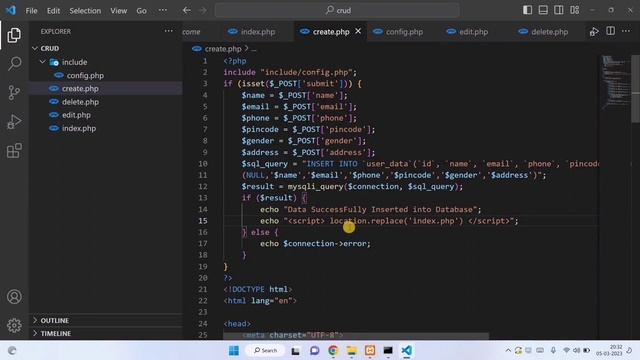
Task: Click the VS Code taskbar icon
Action: tap(407, 351)
